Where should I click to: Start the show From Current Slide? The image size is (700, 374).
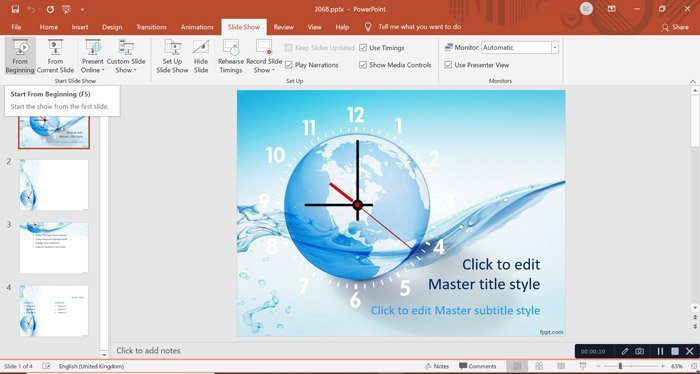55,56
